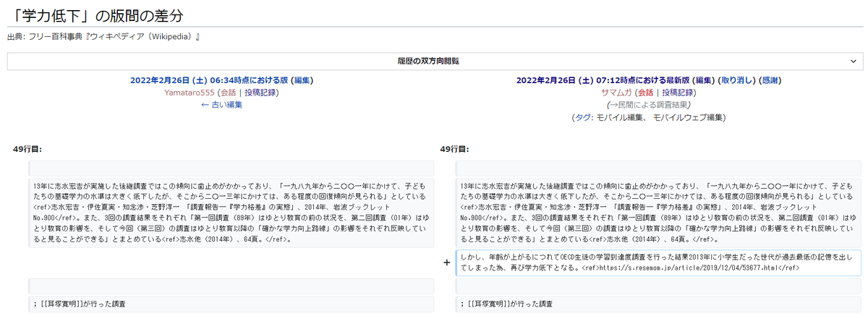This screenshot has height=316, width=868.
Task: Open user page サマムガ
Action: click(x=616, y=93)
